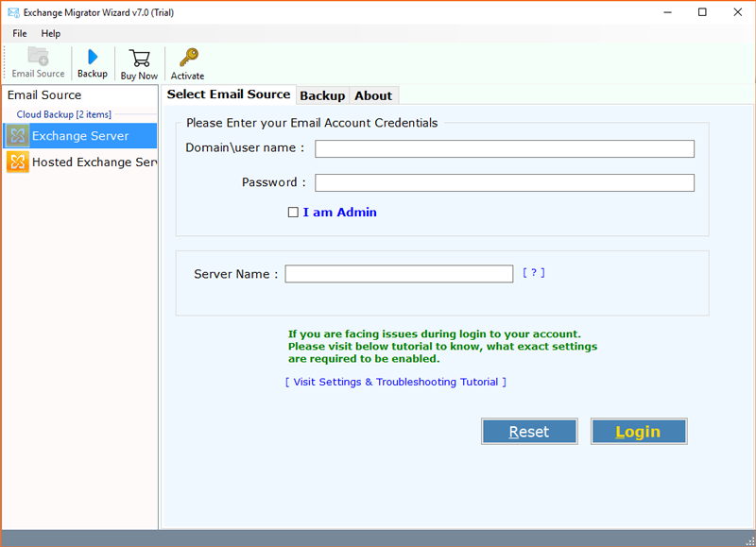The width and height of the screenshot is (756, 547).
Task: Click the app icon in title bar
Action: (13, 12)
